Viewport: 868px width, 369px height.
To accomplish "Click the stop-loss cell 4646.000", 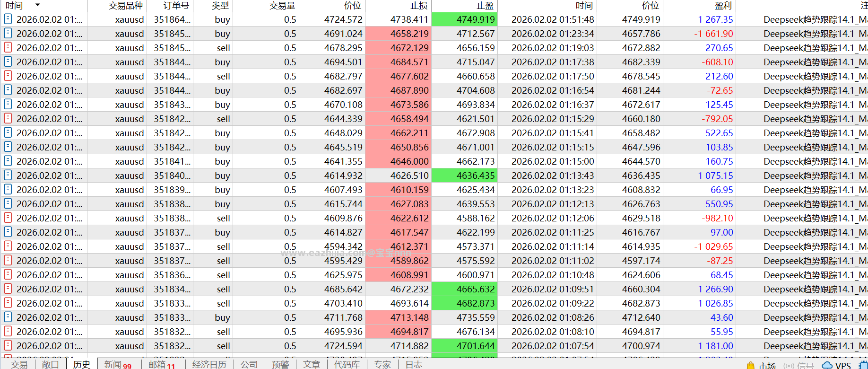I will pos(398,161).
